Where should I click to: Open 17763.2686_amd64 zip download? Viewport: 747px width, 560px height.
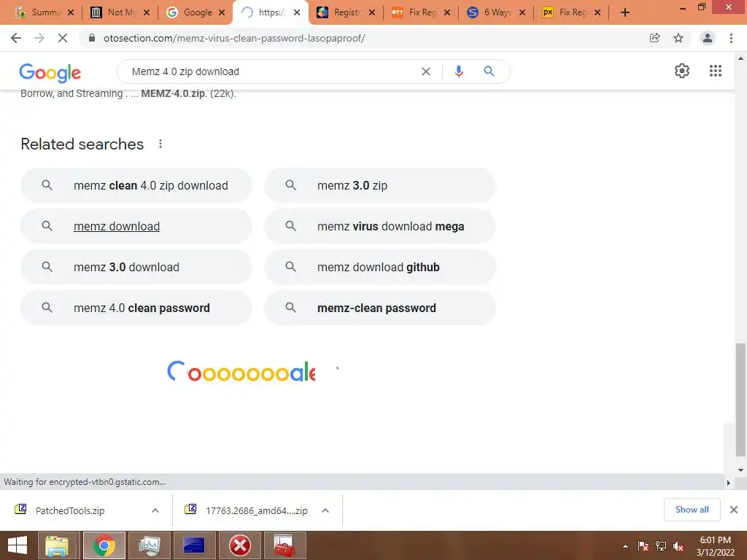pyautogui.click(x=256, y=510)
